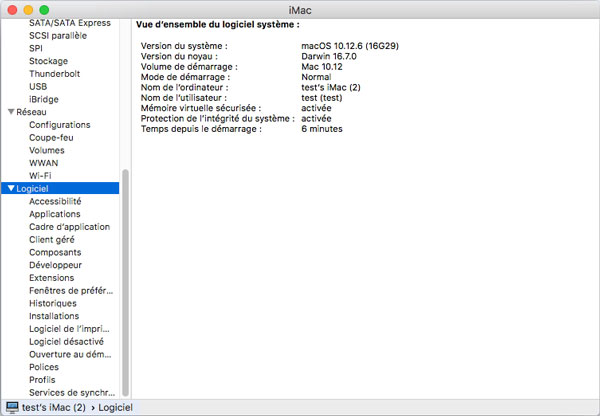Click the green zoom window button
Screen dimensions: 600x416
click(x=44, y=10)
